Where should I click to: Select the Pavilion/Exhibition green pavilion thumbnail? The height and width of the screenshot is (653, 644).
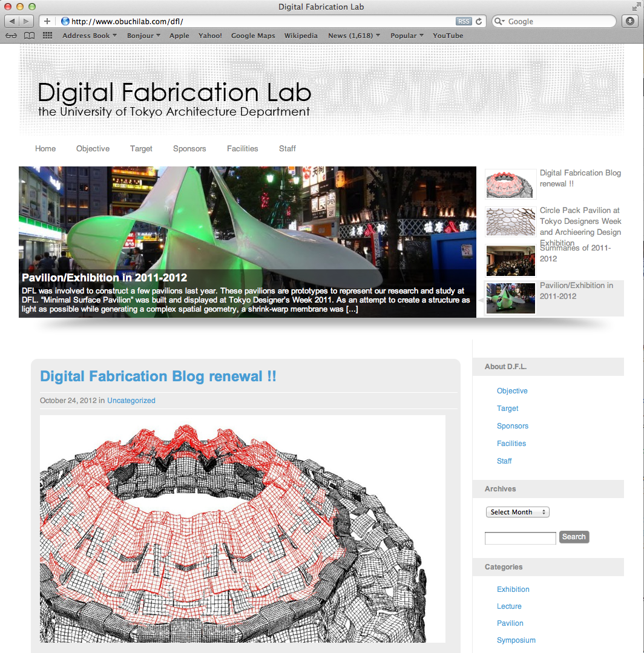pyautogui.click(x=510, y=298)
